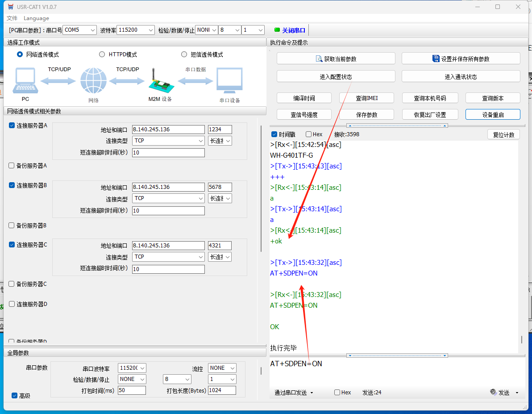532x414 pixels.
Task: Toggle the 时间戳 timestamp checkbox
Action: (274, 134)
